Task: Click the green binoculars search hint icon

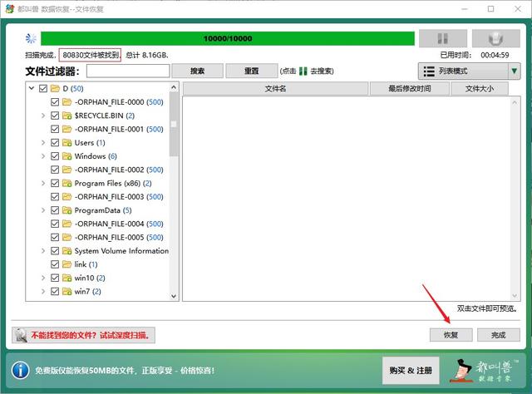Action: [303, 71]
